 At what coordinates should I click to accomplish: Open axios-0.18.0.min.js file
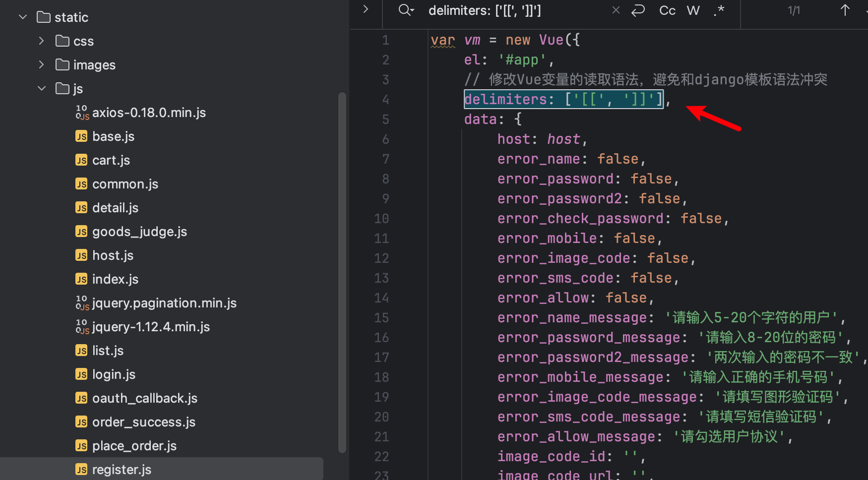point(148,113)
